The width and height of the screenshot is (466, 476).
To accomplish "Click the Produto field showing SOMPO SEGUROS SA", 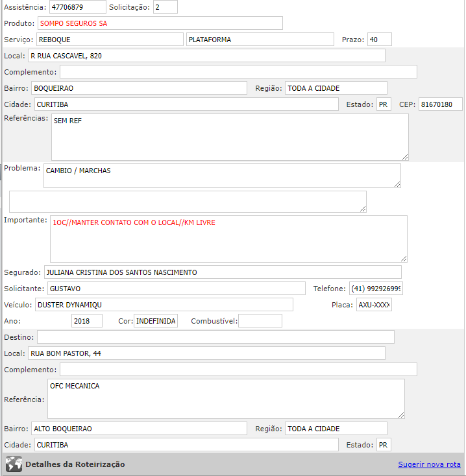I will coord(160,23).
